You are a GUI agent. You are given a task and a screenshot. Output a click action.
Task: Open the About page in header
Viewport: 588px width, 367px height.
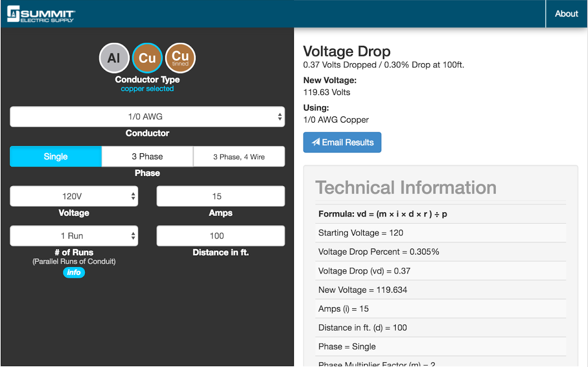tap(566, 14)
